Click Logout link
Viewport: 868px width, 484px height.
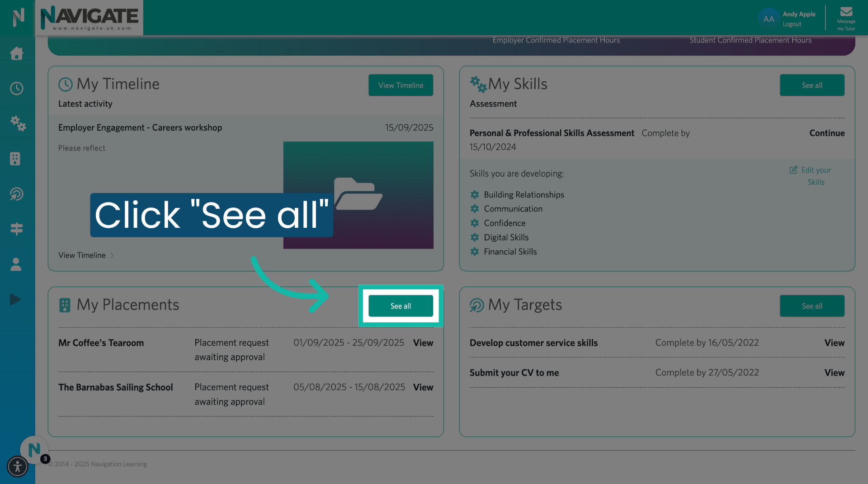(x=792, y=24)
